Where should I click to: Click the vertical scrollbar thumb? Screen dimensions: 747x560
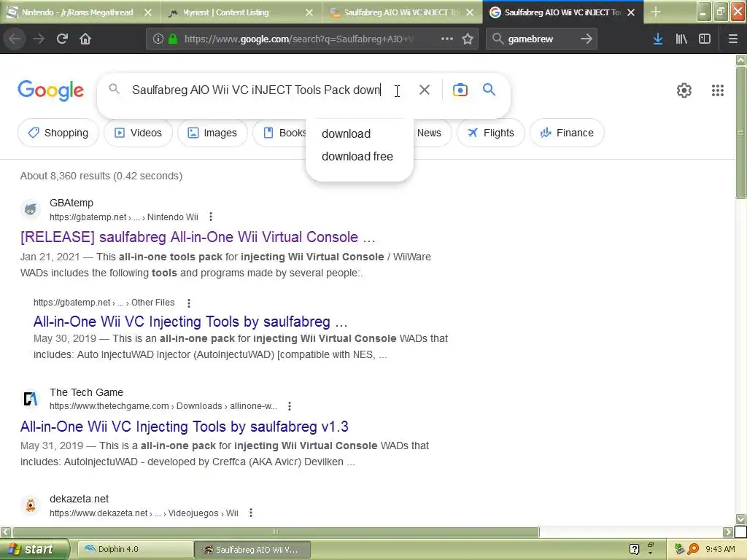pos(741,133)
